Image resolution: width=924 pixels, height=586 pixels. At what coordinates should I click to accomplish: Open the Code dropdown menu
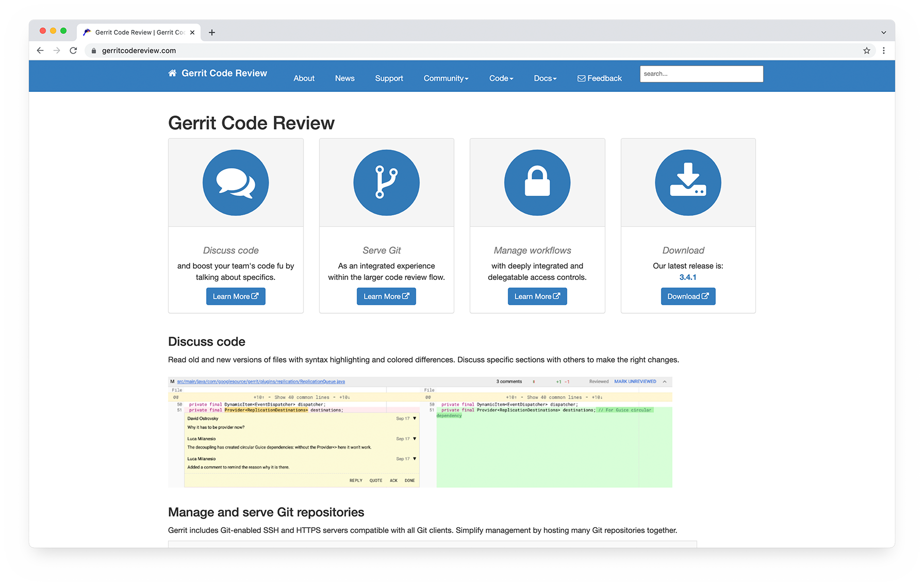click(x=501, y=78)
